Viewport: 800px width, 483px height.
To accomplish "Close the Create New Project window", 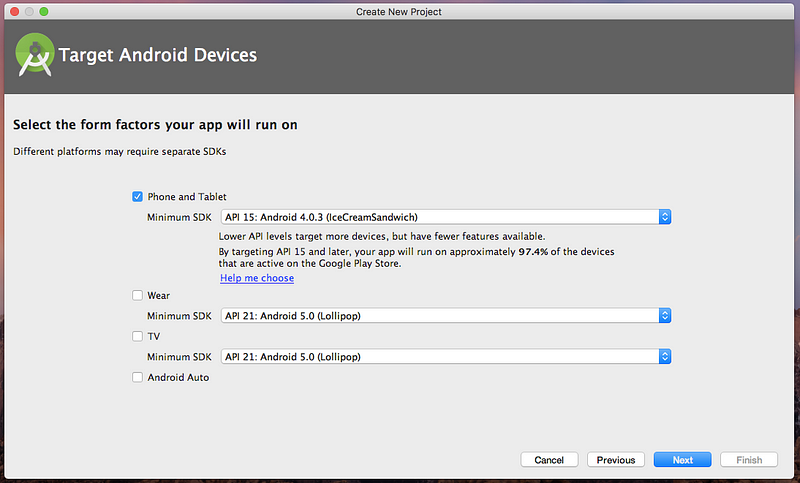I will point(14,11).
